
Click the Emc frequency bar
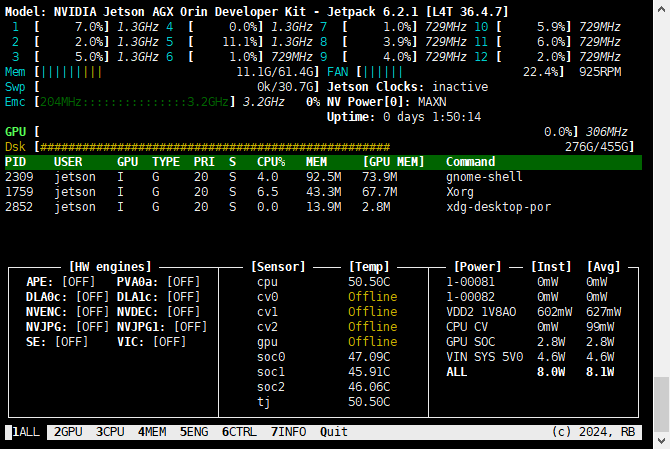pyautogui.click(x=135, y=102)
